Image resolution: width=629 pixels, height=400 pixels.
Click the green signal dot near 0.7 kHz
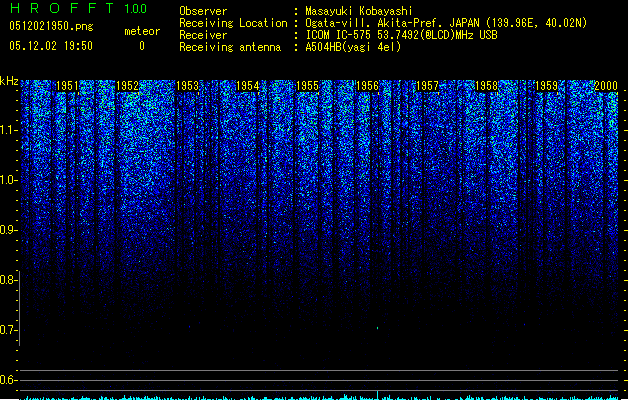coord(377,328)
